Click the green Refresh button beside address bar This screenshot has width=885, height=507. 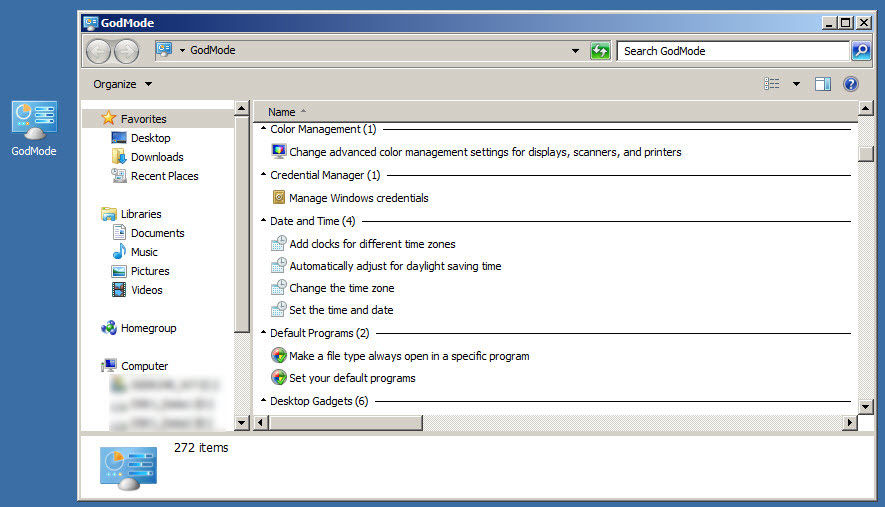pyautogui.click(x=600, y=51)
